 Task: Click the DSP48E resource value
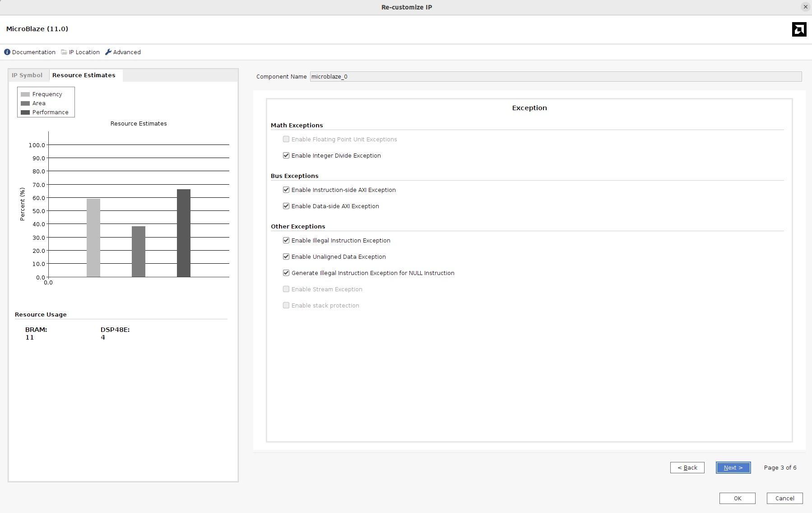pos(103,338)
